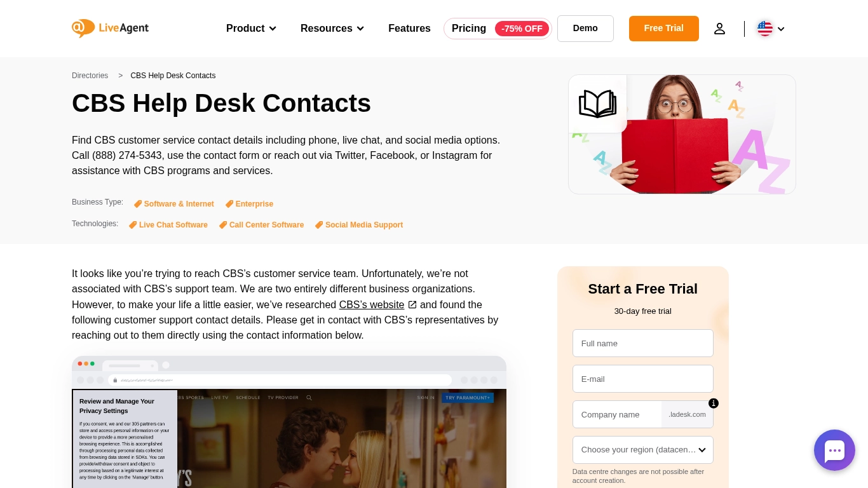868x488 pixels.
Task: Focus the Full name input field
Action: click(643, 343)
